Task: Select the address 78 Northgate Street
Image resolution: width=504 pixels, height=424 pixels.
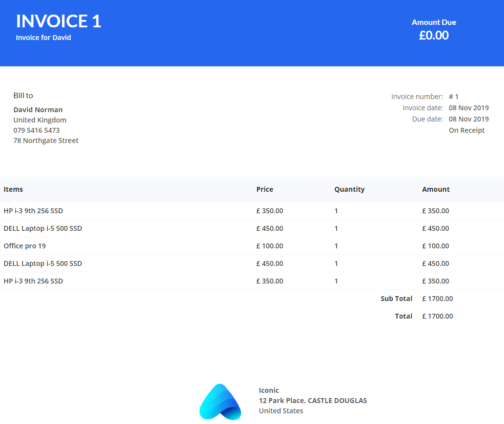Action: [45, 140]
